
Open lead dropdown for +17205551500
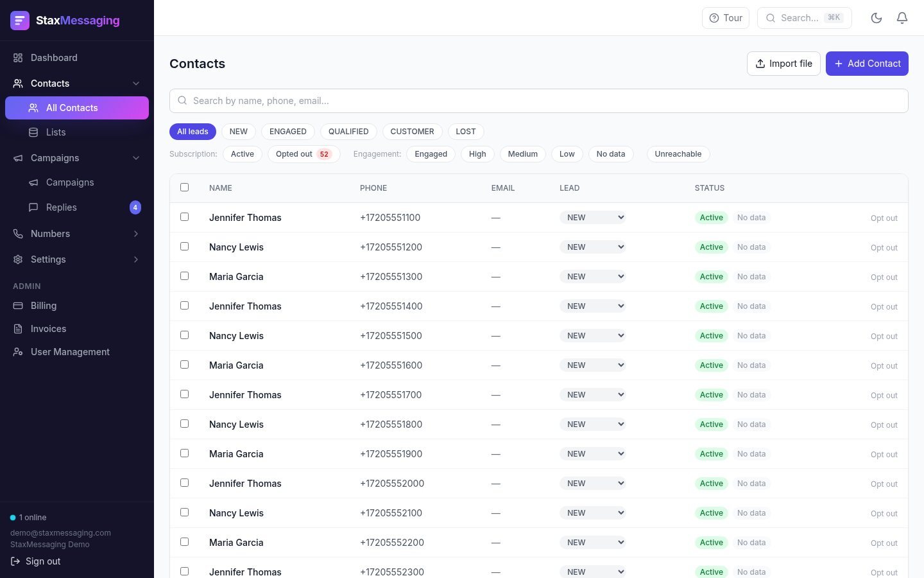click(593, 336)
